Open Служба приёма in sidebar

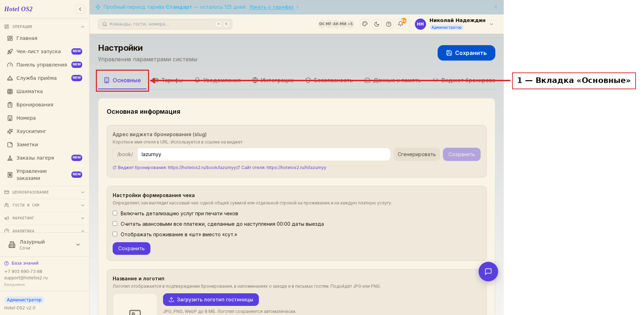[44, 78]
